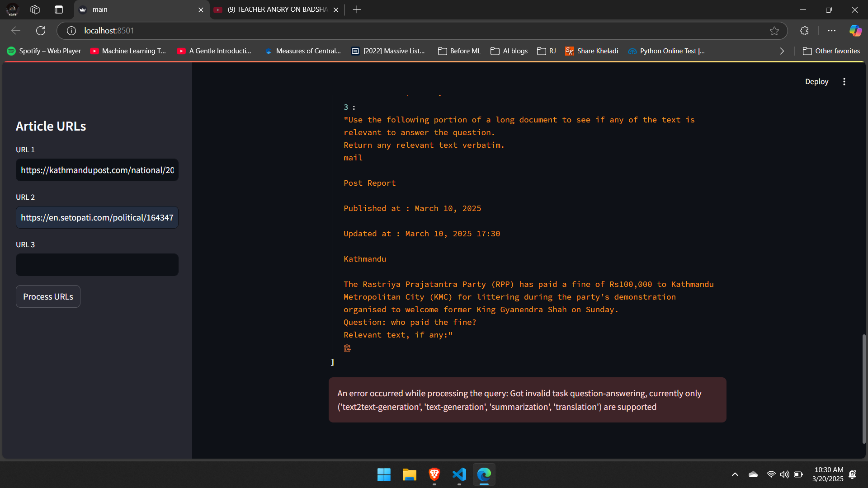
Task: Click the Deploy button
Action: [x=816, y=82]
